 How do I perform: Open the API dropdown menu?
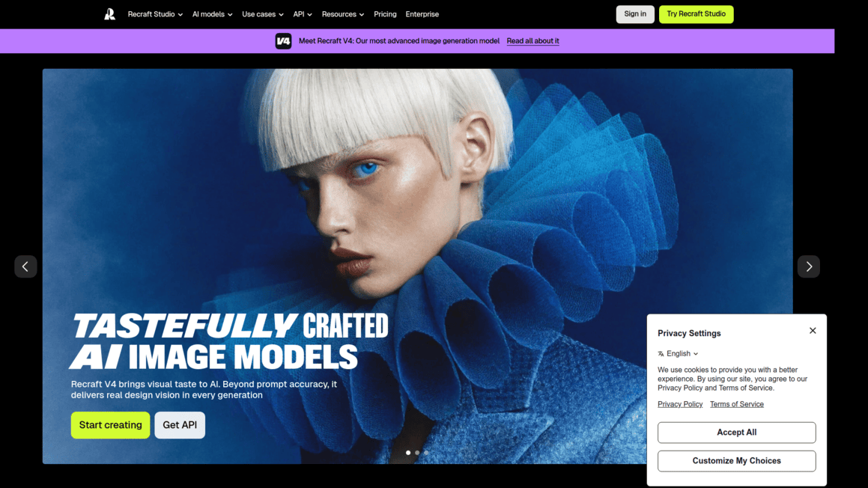tap(303, 14)
